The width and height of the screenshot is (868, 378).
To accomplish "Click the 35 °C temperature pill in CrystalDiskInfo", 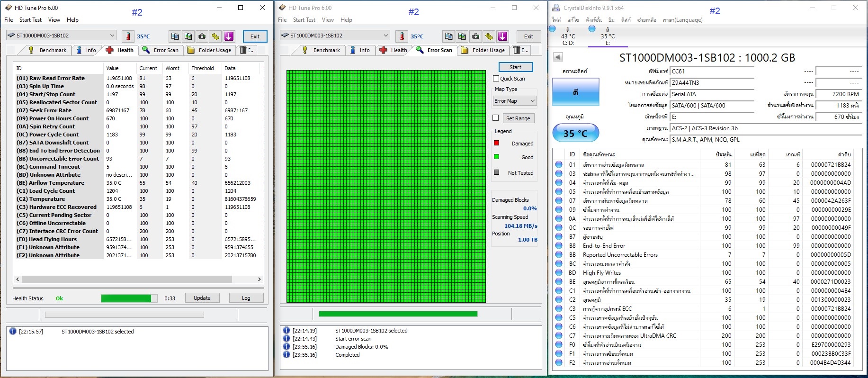I will tap(575, 133).
